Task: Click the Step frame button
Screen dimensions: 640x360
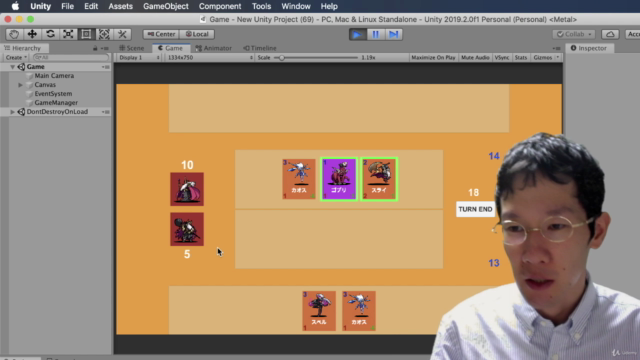Action: [x=393, y=34]
